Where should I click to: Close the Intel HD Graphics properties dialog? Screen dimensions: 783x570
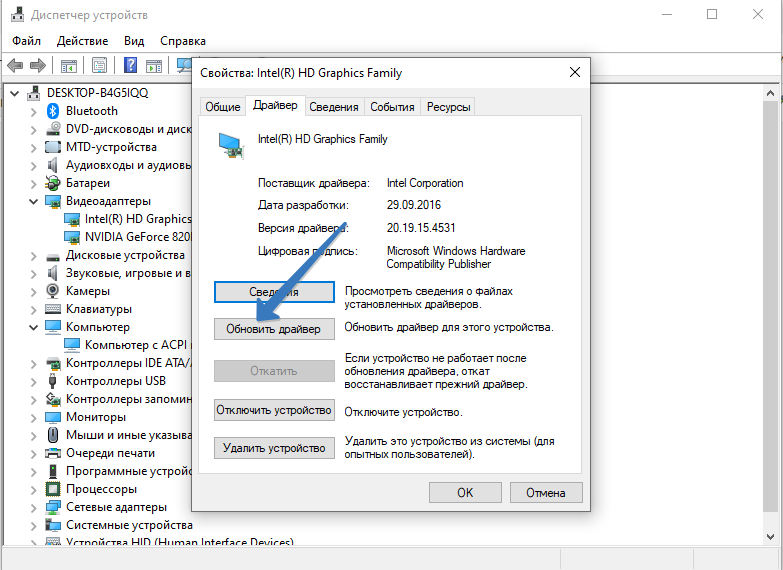(x=575, y=72)
